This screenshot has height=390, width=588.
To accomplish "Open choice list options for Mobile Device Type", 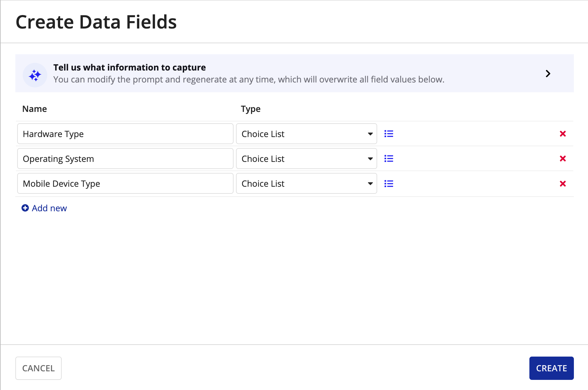I will click(389, 184).
